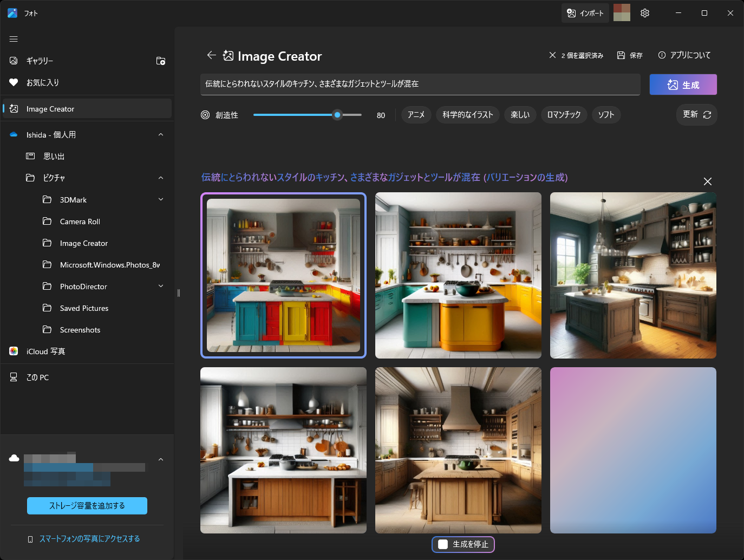Collapse the cloud storage account panel
This screenshot has height=560, width=744.
161,460
